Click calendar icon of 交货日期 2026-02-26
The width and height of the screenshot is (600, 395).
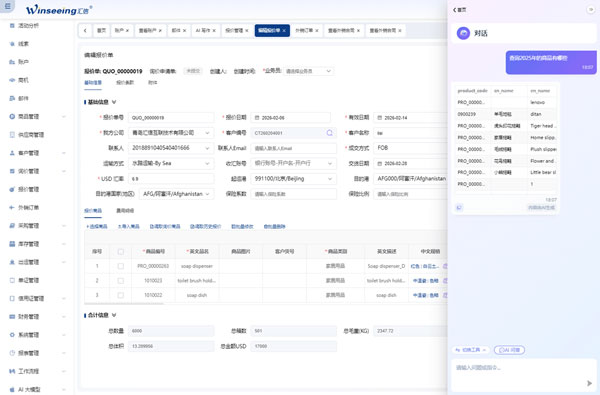[x=380, y=163]
